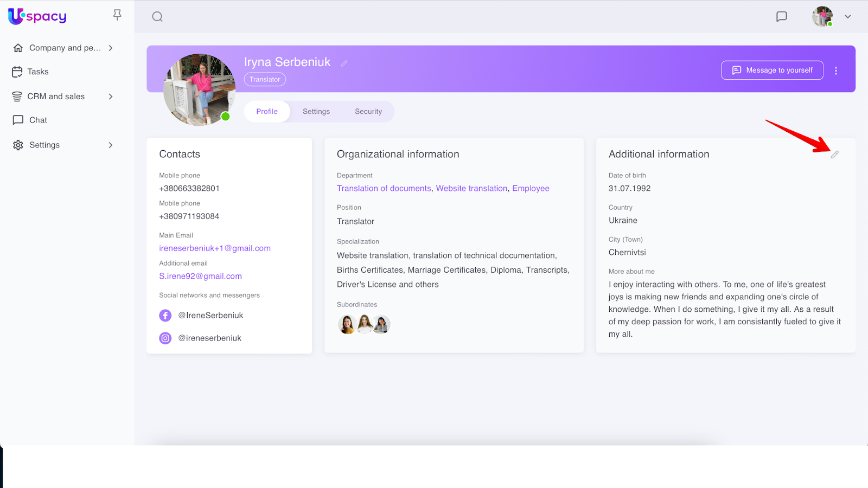Pin the sidebar with pin icon

117,15
